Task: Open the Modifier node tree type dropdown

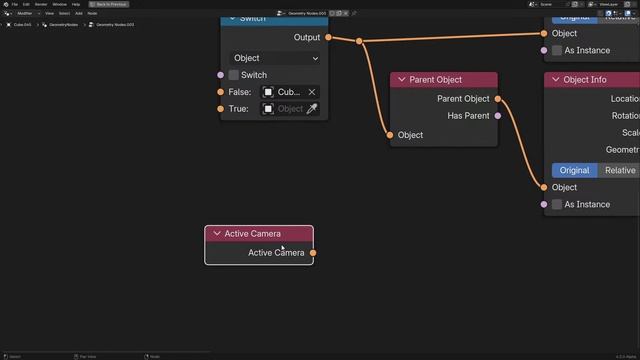Action: point(28,13)
